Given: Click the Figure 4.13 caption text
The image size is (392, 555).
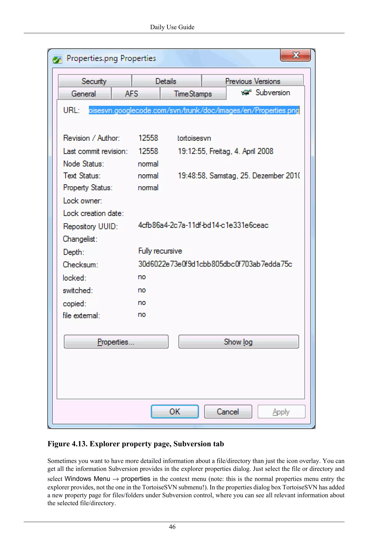Looking at the screenshot, I should (x=136, y=444).
